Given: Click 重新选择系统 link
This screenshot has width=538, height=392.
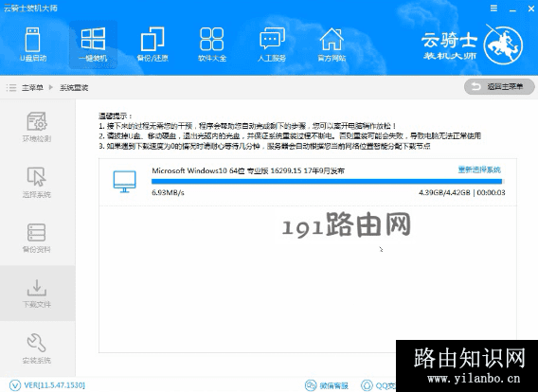Looking at the screenshot, I should 479,169.
